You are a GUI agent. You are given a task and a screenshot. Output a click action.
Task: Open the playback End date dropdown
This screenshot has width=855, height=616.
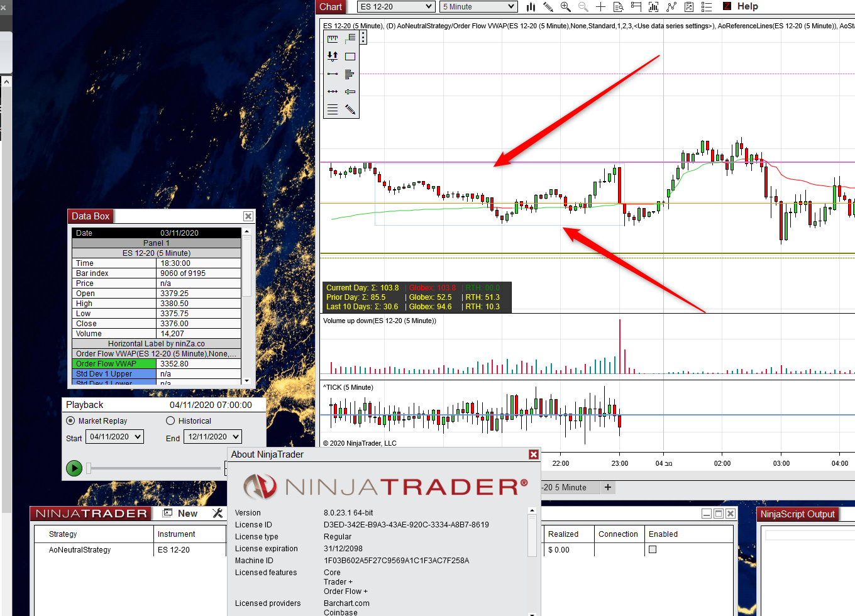point(212,437)
